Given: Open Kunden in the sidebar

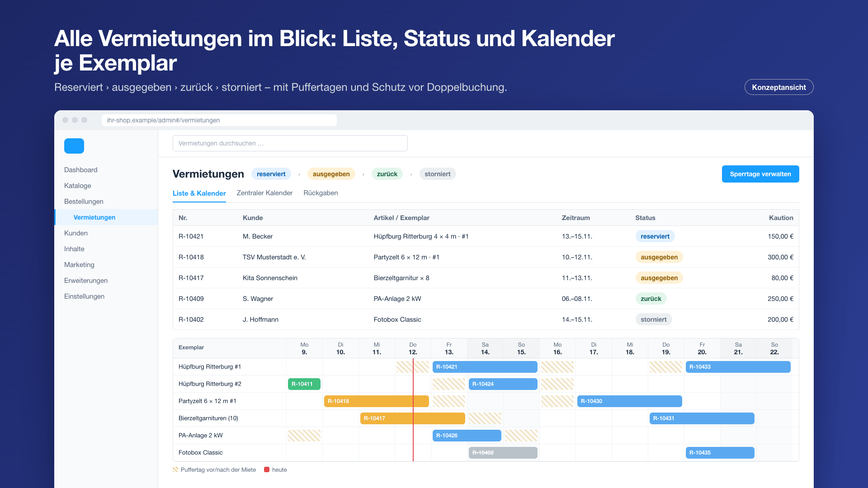Looking at the screenshot, I should pos(76,233).
